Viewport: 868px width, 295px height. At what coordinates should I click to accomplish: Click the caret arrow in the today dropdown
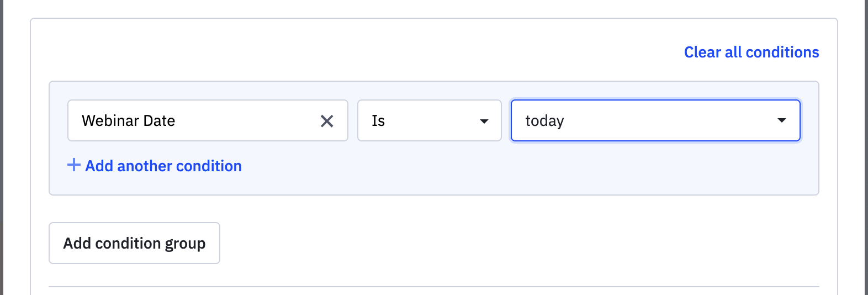[781, 120]
